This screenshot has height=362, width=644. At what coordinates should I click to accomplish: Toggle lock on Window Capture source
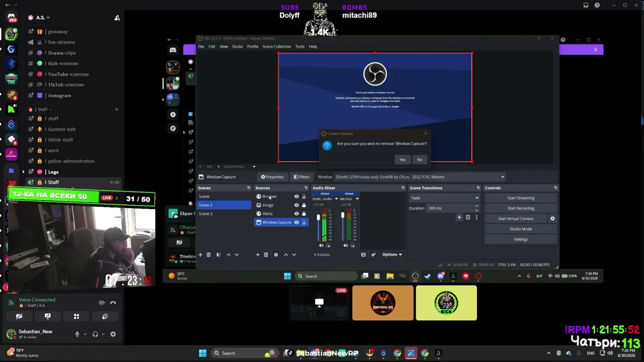[x=304, y=222]
